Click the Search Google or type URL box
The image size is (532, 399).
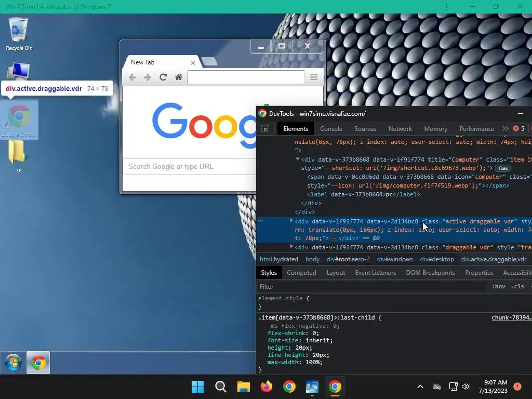click(189, 167)
